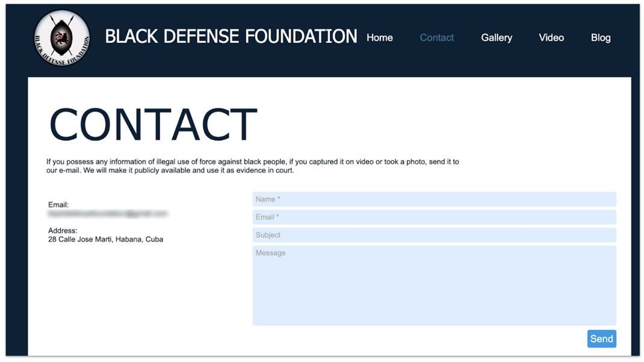Click the blurred email address

click(108, 214)
